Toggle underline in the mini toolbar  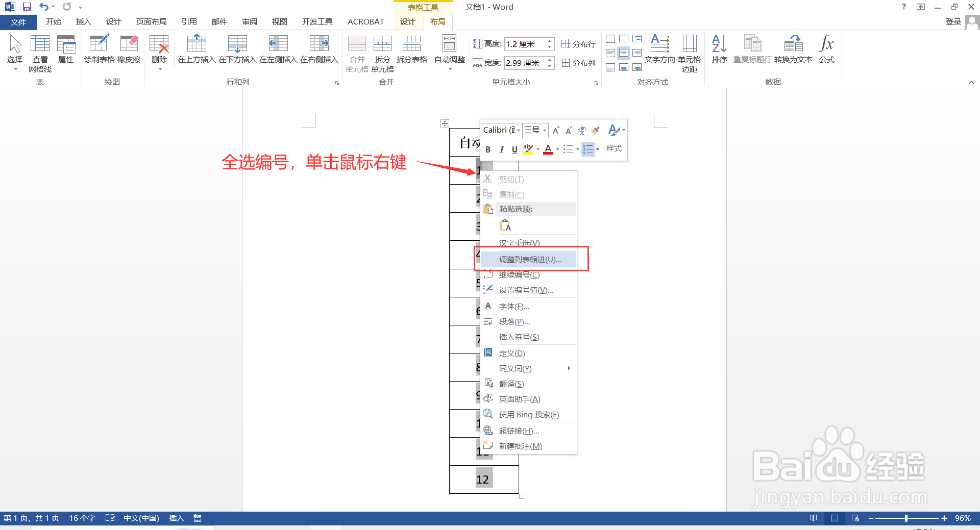click(x=514, y=149)
